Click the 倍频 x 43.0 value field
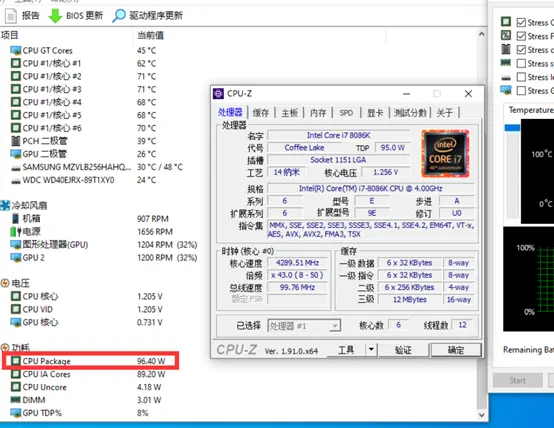The width and height of the screenshot is (554, 428). [x=297, y=275]
